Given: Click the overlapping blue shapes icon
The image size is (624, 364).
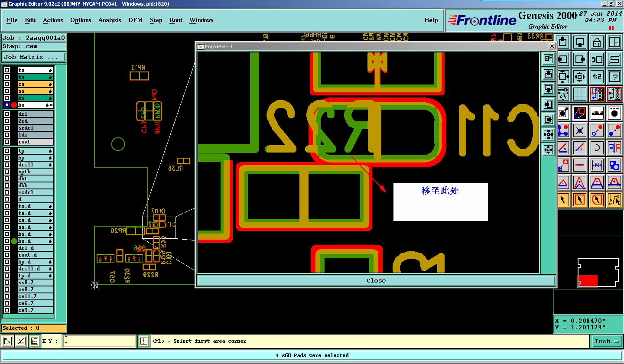Looking at the screenshot, I should point(614,165).
